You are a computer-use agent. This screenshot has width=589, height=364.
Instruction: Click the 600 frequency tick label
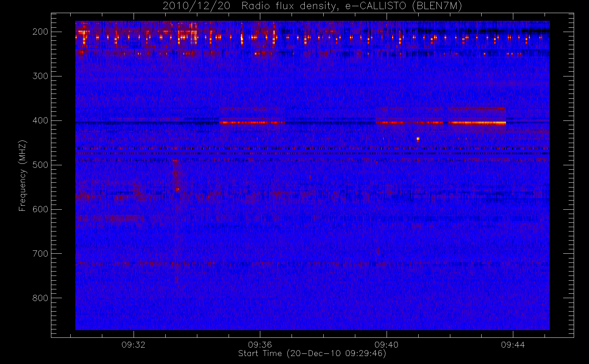pyautogui.click(x=40, y=209)
